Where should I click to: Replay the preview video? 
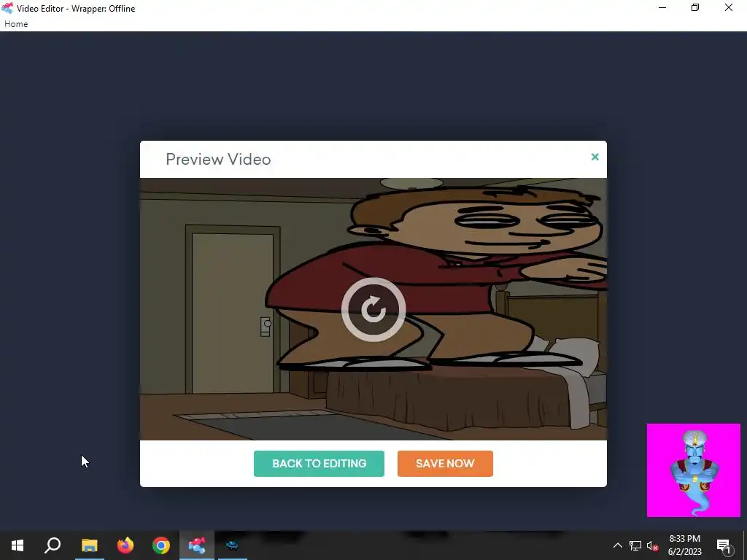(373, 309)
